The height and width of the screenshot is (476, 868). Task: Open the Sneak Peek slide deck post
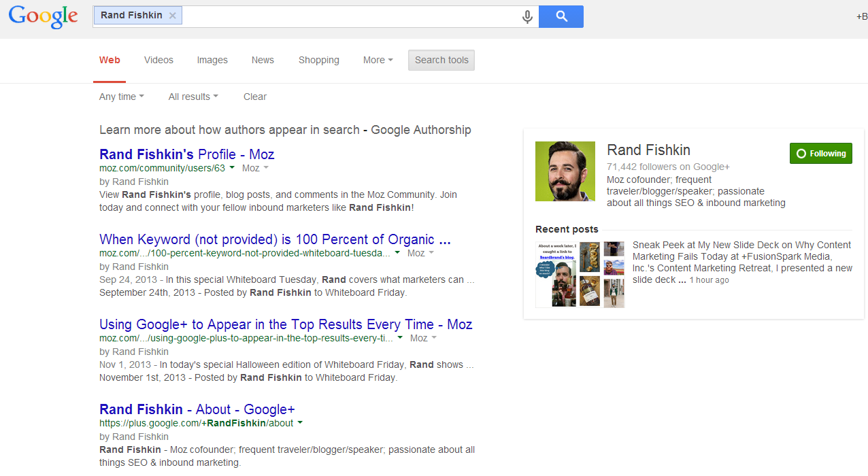click(741, 262)
